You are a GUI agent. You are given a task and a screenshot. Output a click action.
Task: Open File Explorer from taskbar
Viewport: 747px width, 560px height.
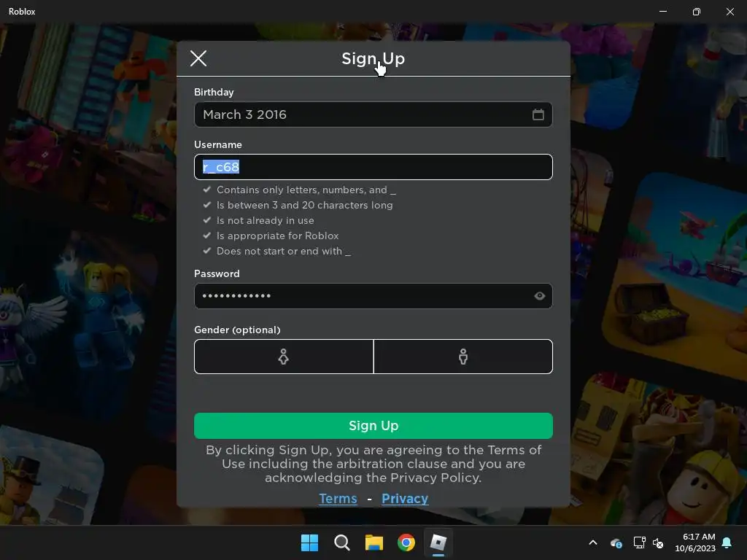tap(374, 542)
